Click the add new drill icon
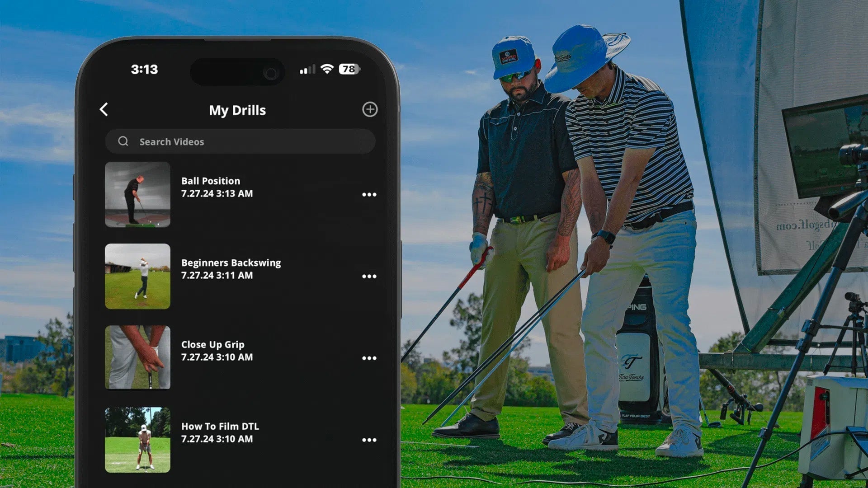The width and height of the screenshot is (868, 488). [x=370, y=109]
